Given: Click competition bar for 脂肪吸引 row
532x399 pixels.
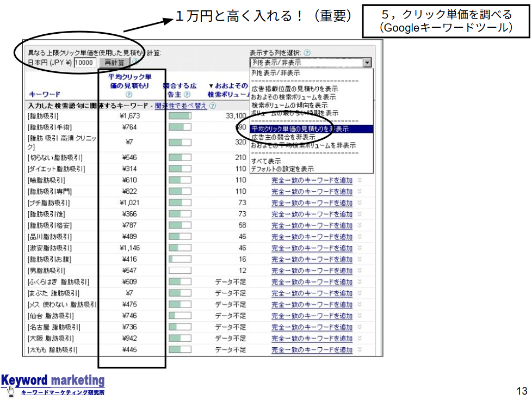Looking at the screenshot, I should coord(180,116).
